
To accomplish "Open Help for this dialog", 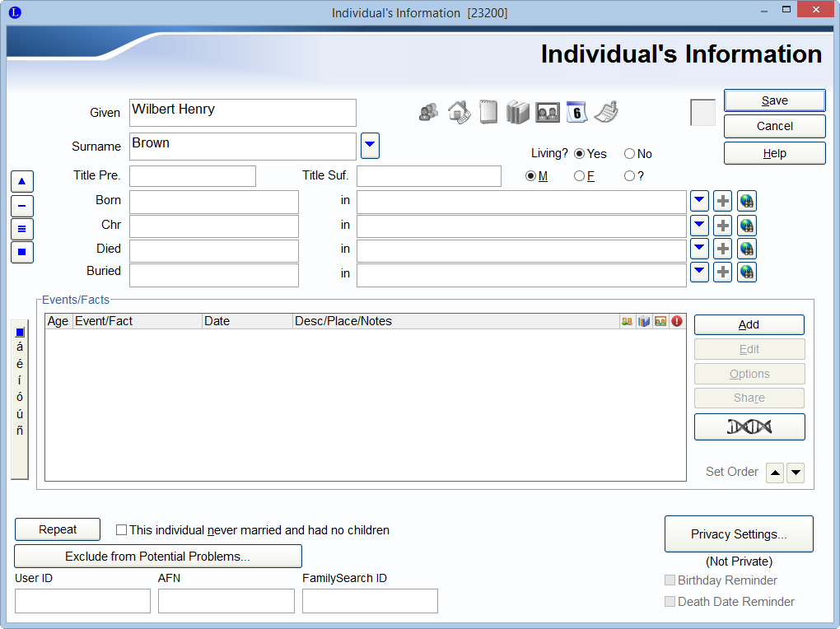I will click(775, 153).
